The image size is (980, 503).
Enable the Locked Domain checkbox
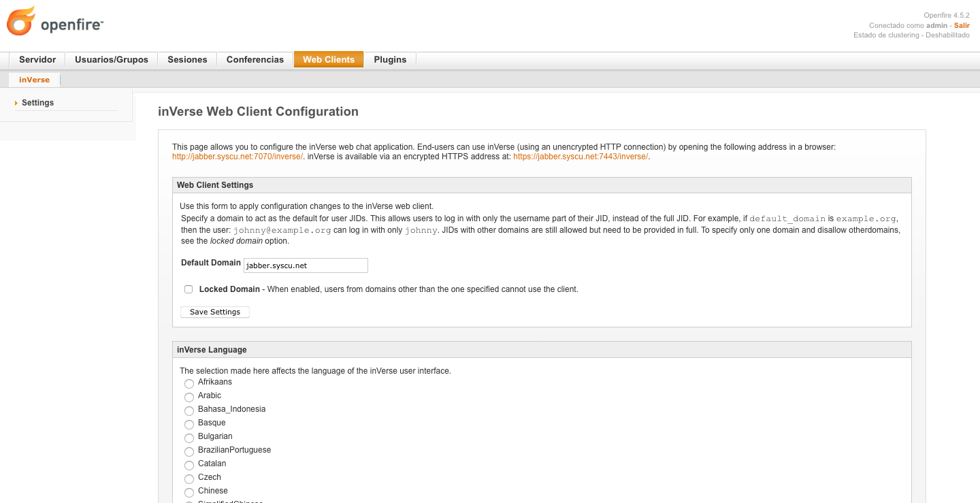189,289
